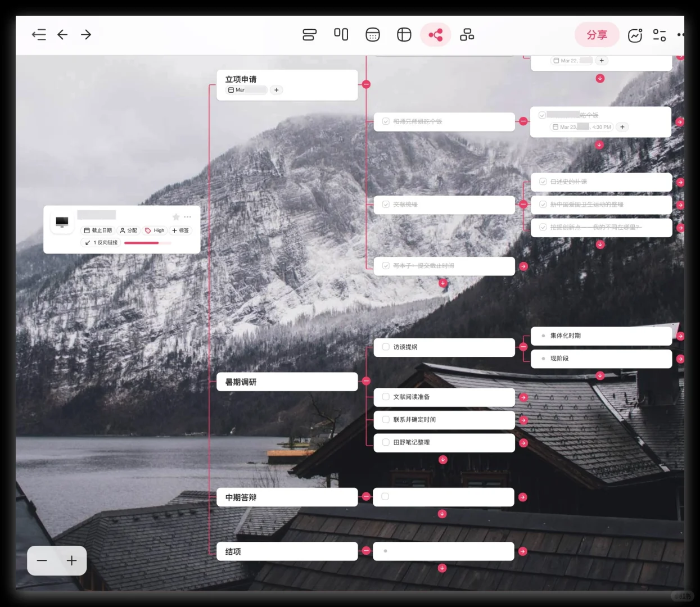Uncheck the 文献梳理 task
This screenshot has height=607, width=700.
pyautogui.click(x=386, y=205)
